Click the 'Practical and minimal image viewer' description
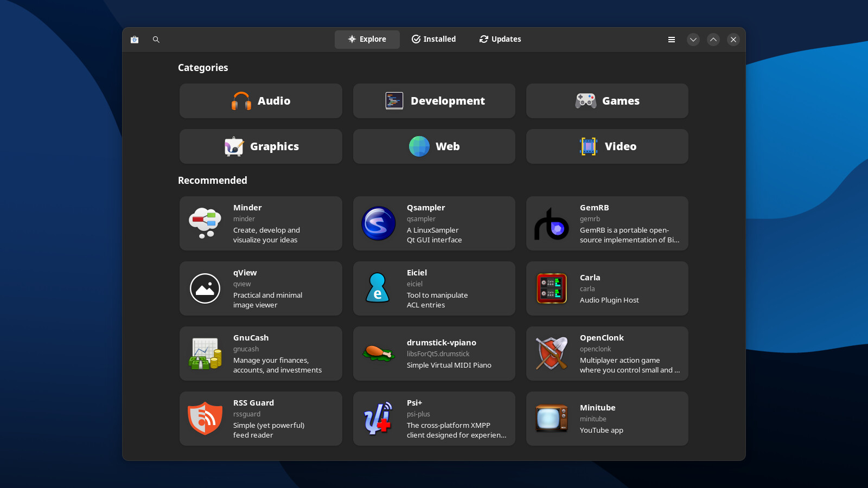The image size is (868, 488). (x=268, y=300)
